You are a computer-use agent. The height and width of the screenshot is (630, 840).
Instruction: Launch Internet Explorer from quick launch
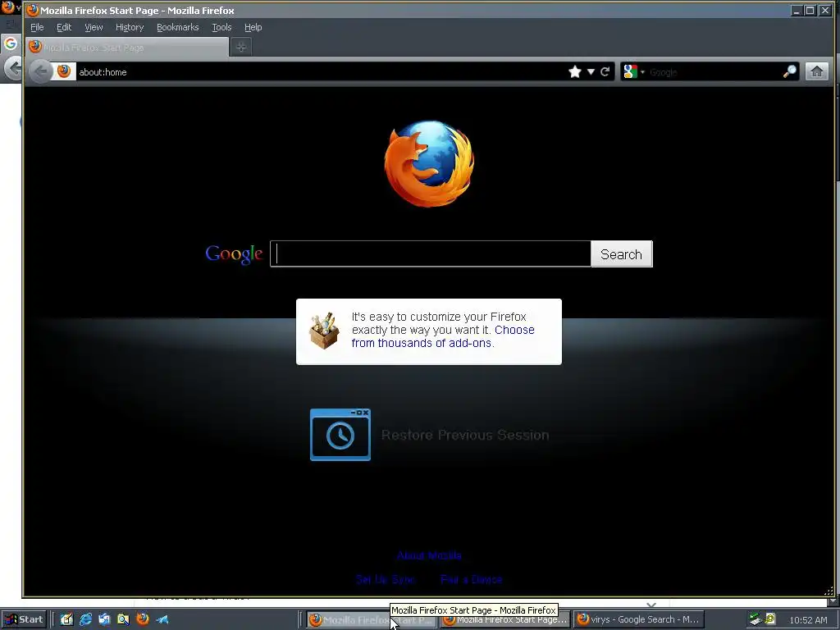85,619
